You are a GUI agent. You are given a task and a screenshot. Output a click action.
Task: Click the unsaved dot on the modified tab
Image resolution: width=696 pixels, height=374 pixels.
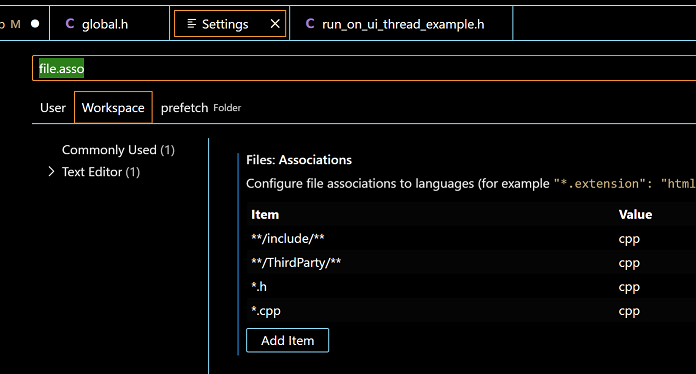coord(35,24)
